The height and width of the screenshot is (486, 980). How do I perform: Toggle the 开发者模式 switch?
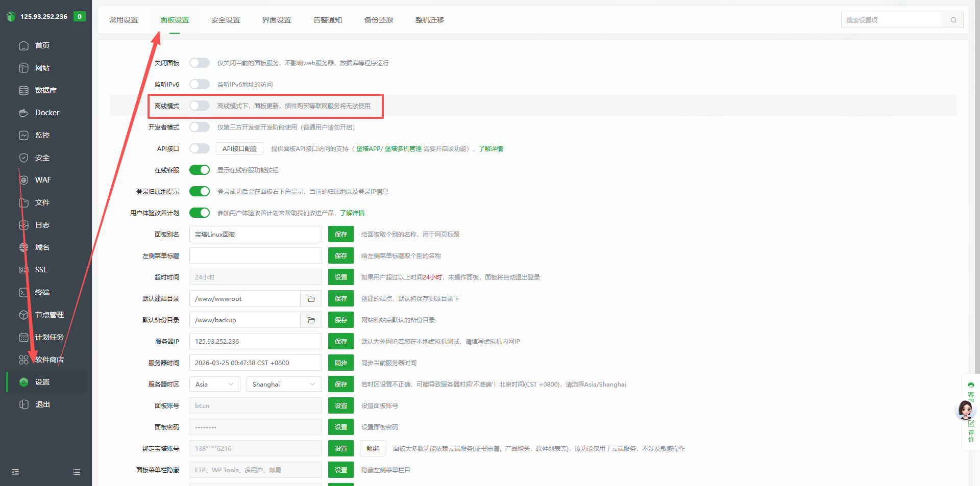click(x=199, y=127)
